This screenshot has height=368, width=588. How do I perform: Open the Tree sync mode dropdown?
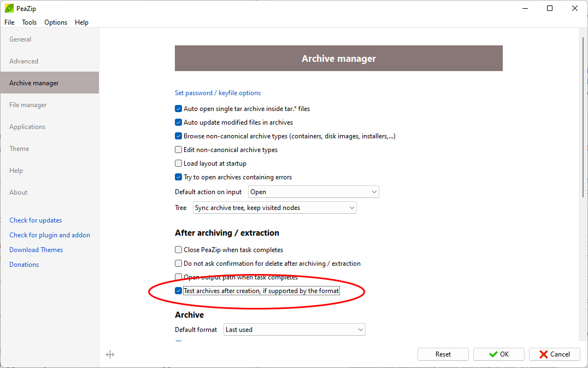[x=274, y=208]
